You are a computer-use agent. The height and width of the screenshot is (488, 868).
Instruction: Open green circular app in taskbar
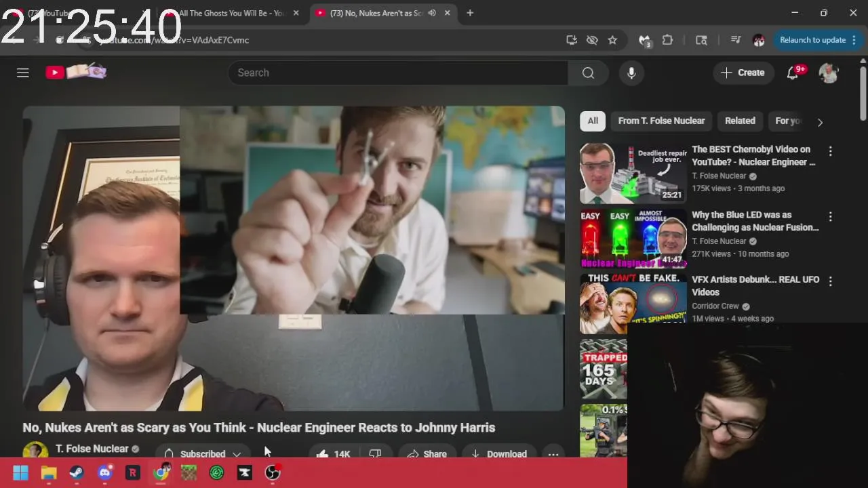[217, 472]
